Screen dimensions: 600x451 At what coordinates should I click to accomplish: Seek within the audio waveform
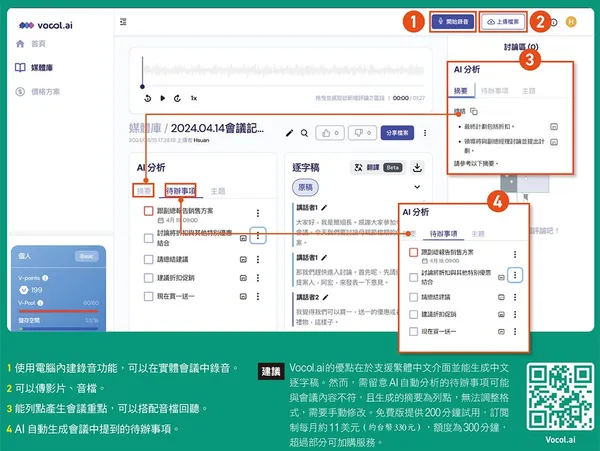[x=283, y=70]
